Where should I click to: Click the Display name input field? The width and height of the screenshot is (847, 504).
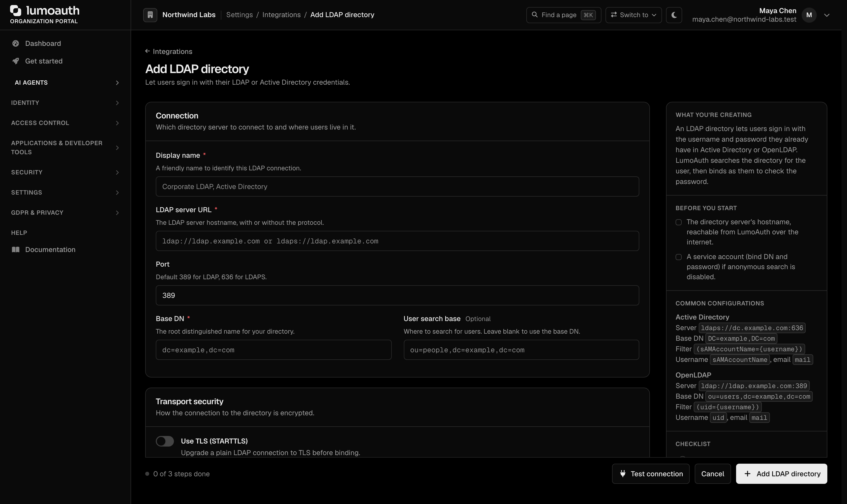397,186
